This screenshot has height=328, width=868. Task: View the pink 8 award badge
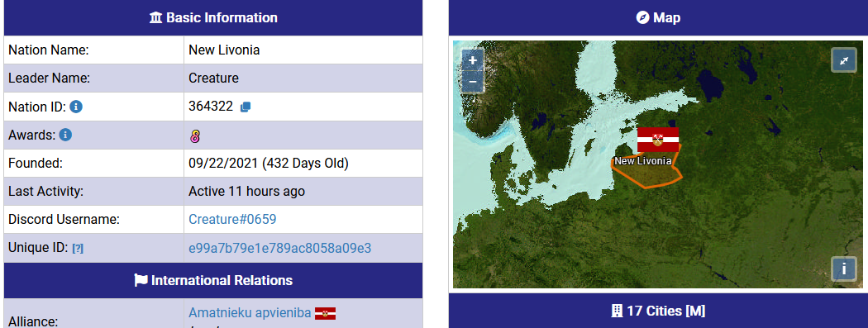(194, 135)
